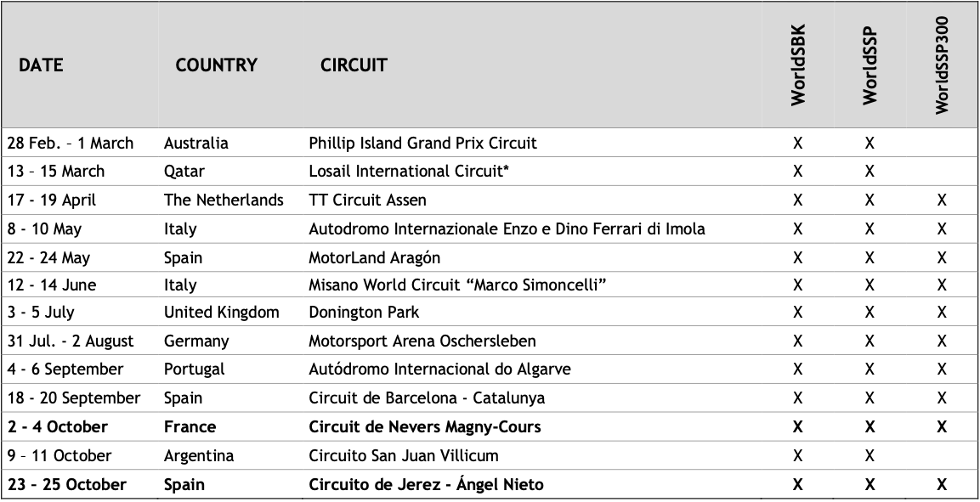Select the rotated WorldSSP300 column header
Screen dimensions: 980x502
941,66
